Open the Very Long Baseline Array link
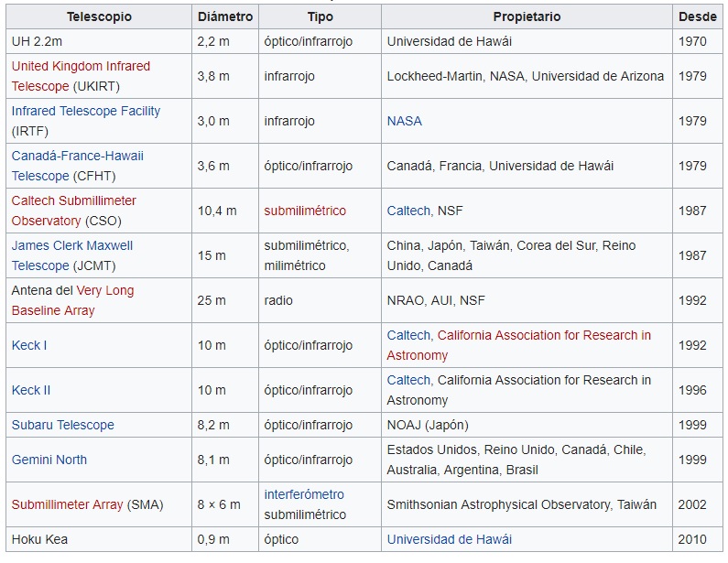 click(x=73, y=300)
